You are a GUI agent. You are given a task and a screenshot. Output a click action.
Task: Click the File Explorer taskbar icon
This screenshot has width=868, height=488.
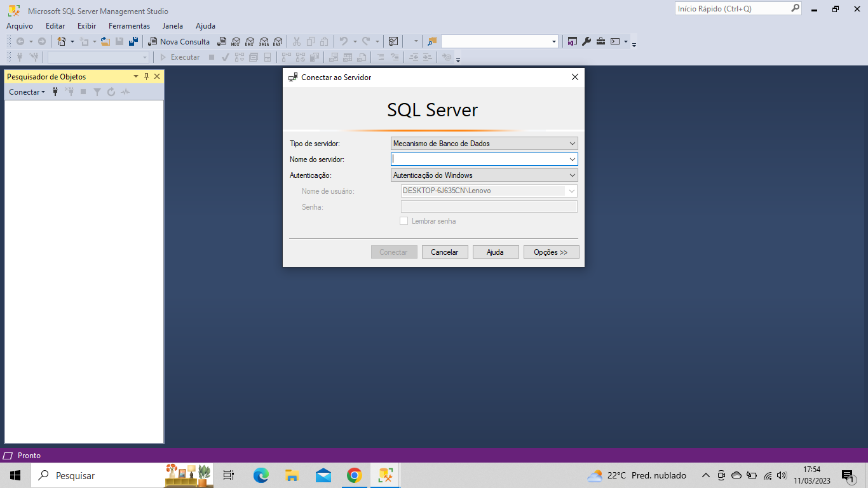click(292, 475)
